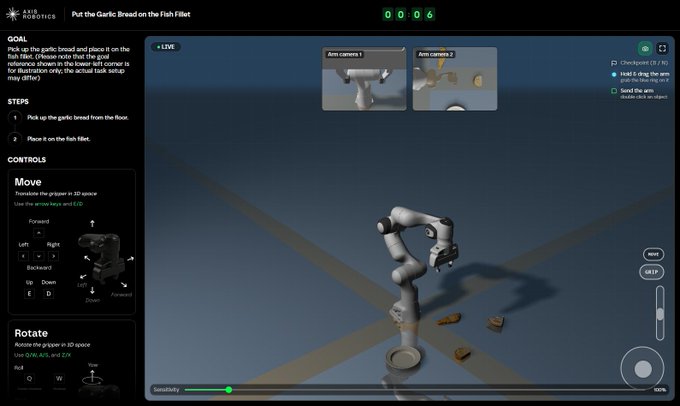Click the Backward down-arrow key

[39, 256]
